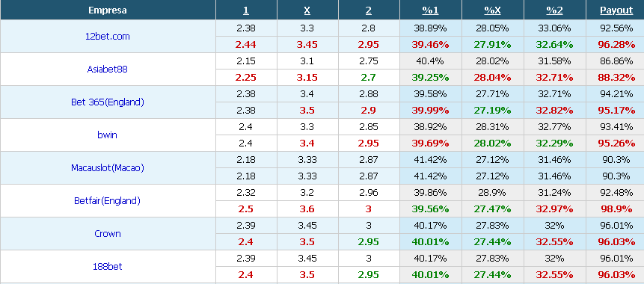The image size is (644, 284).
Task: Click the Empresa column header
Action: [108, 10]
